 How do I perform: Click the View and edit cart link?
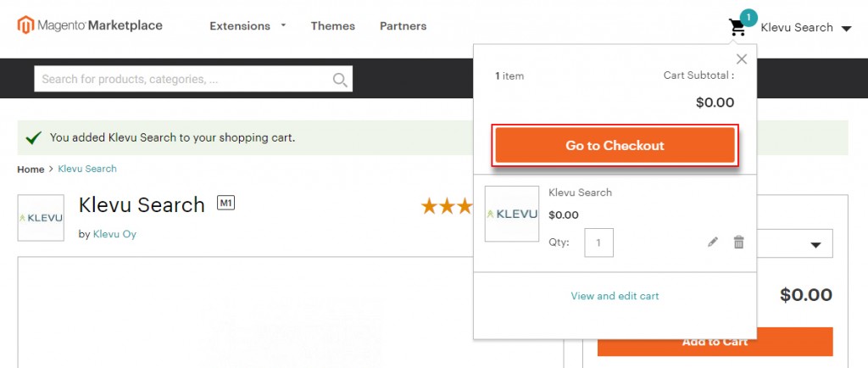tap(615, 296)
